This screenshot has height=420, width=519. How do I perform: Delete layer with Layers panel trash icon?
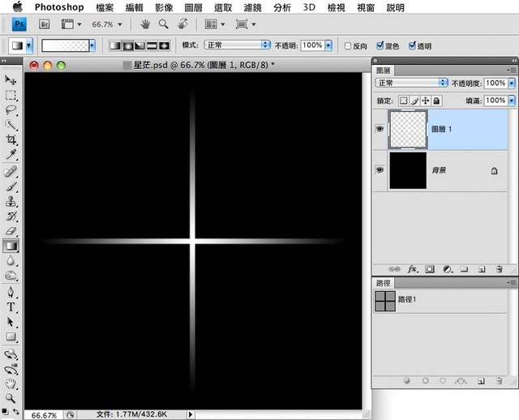coord(500,269)
